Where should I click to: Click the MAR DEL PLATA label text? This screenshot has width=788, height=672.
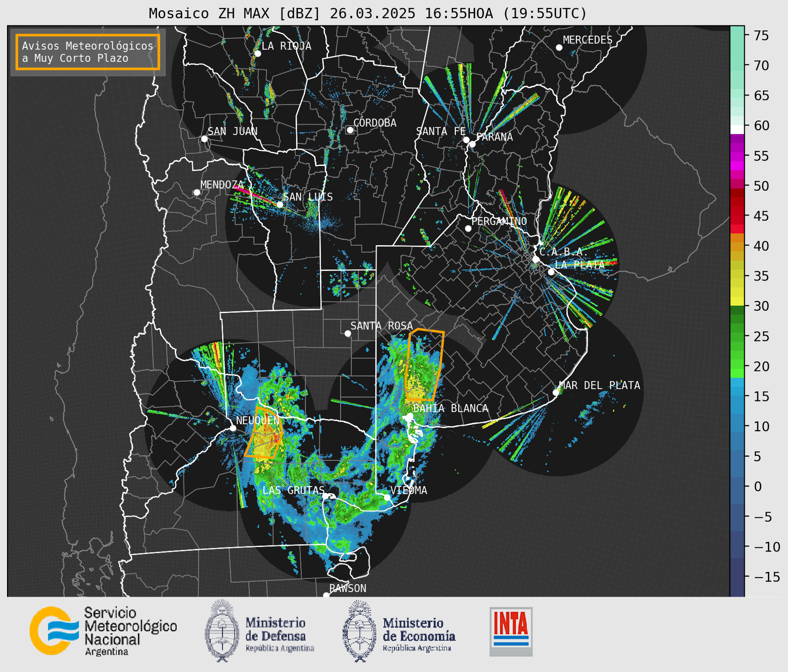click(x=599, y=386)
